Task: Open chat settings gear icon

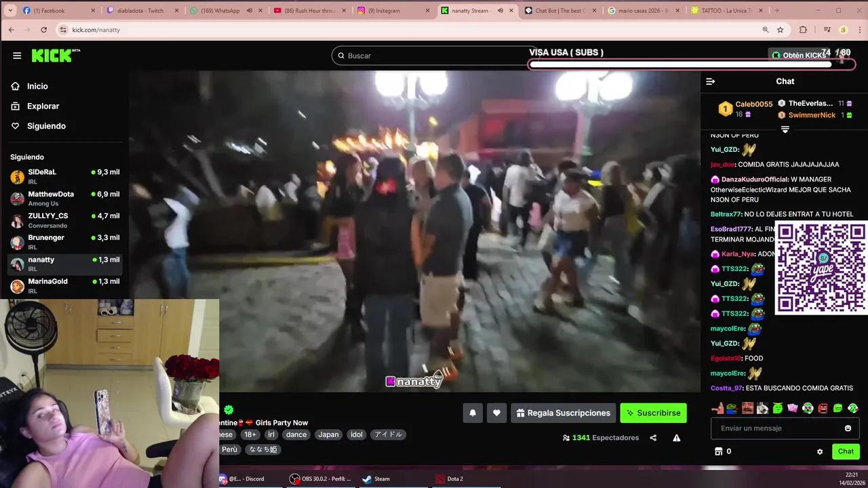Action: pyautogui.click(x=820, y=451)
